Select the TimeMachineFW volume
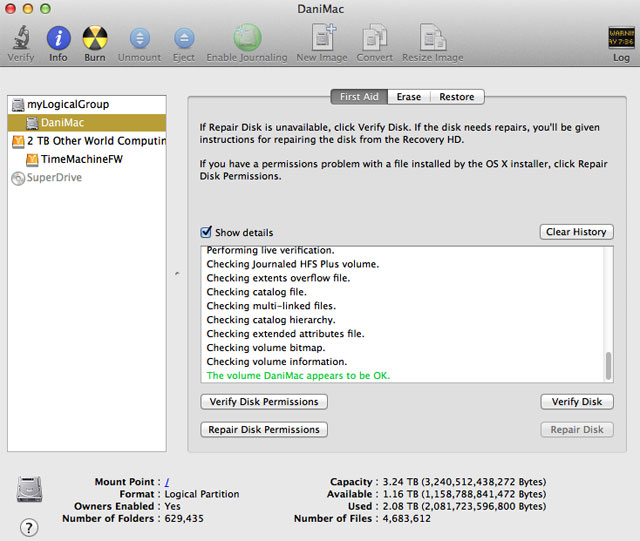Image resolution: width=640 pixels, height=541 pixels. (87, 159)
